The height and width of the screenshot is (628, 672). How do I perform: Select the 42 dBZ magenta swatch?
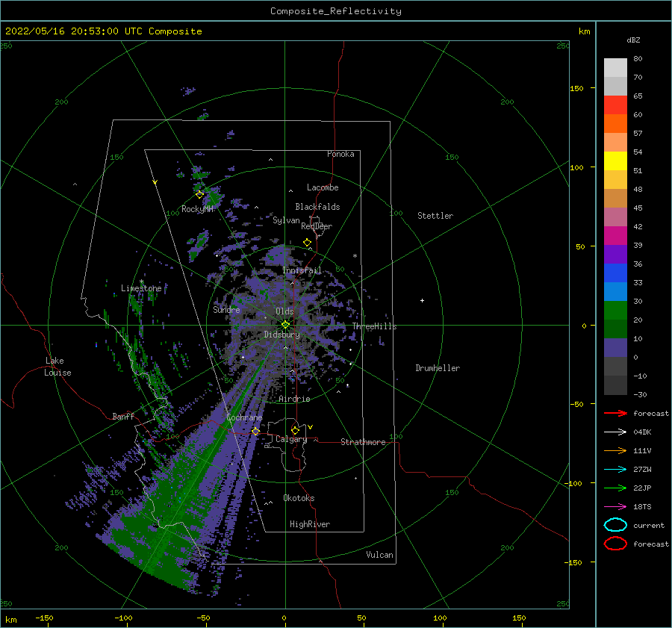(x=615, y=235)
